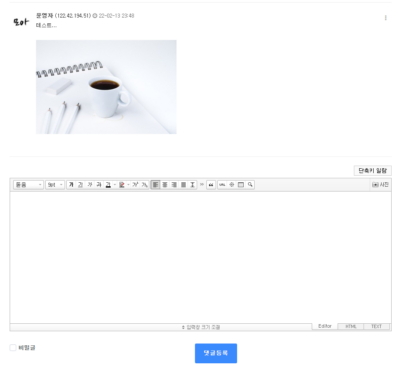400x369 pixels.
Task: Align text to the right
Action: coord(174,185)
